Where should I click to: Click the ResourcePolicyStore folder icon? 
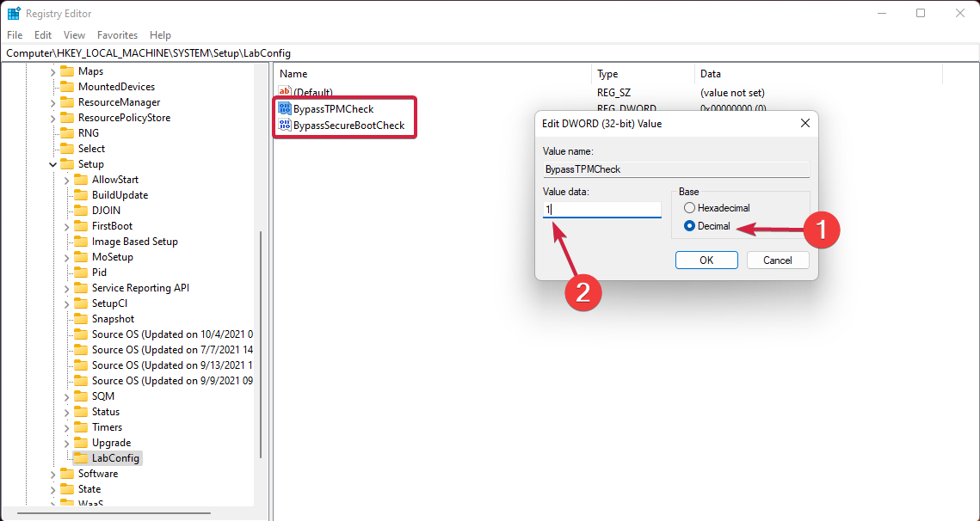(x=67, y=118)
